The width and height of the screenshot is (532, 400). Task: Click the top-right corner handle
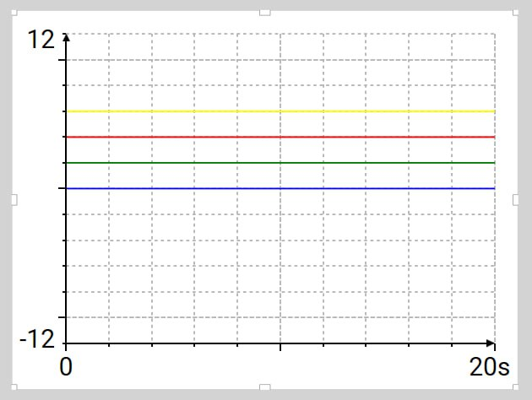tap(516, 13)
